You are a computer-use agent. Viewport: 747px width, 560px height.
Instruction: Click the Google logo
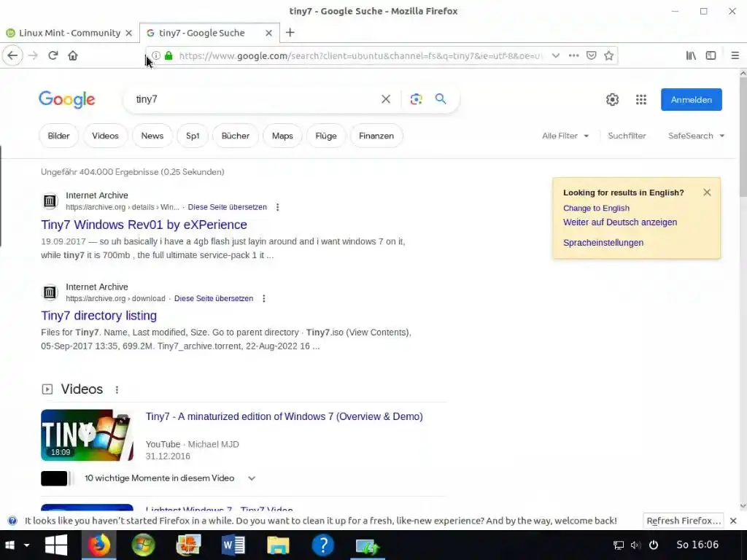(66, 99)
